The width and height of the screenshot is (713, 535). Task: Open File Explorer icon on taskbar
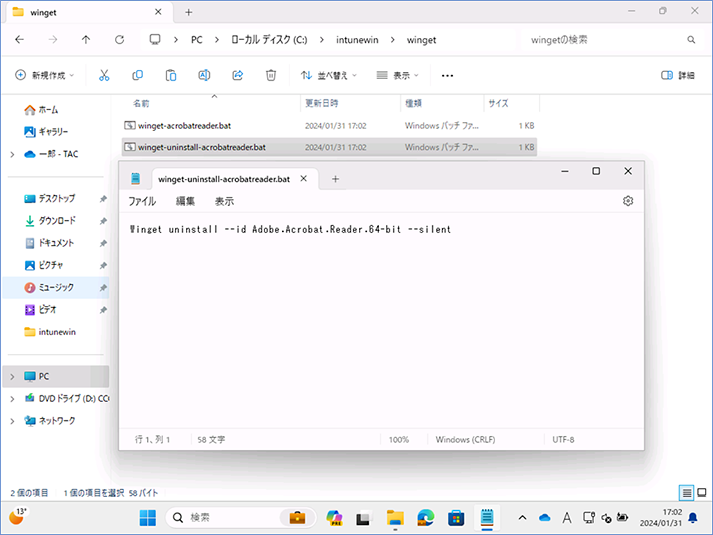tap(395, 518)
